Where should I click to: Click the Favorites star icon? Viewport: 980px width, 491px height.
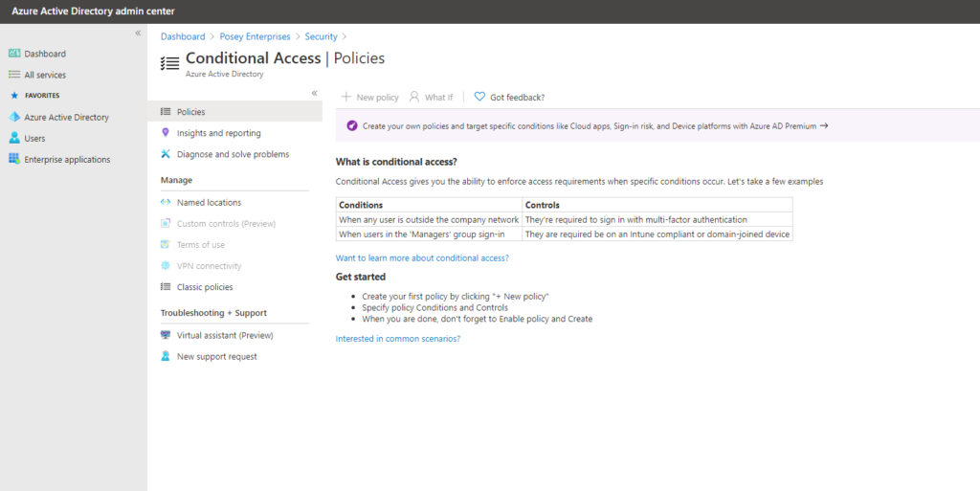(14, 96)
